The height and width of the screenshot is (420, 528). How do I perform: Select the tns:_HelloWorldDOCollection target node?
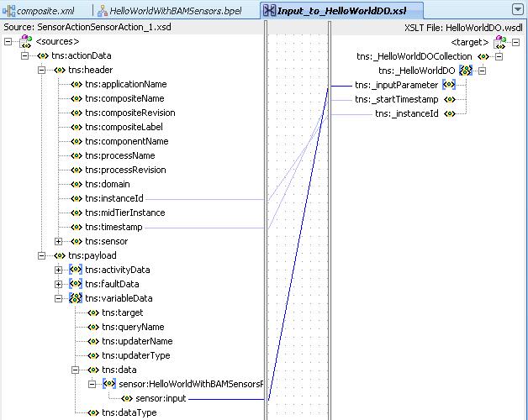click(414, 56)
